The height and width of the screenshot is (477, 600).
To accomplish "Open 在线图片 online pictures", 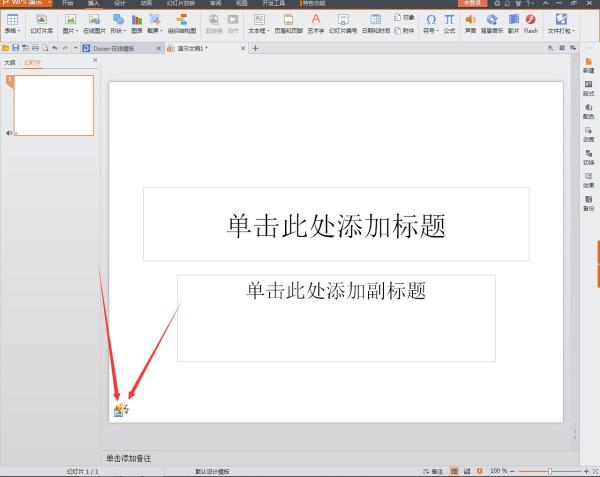I will pyautogui.click(x=93, y=22).
